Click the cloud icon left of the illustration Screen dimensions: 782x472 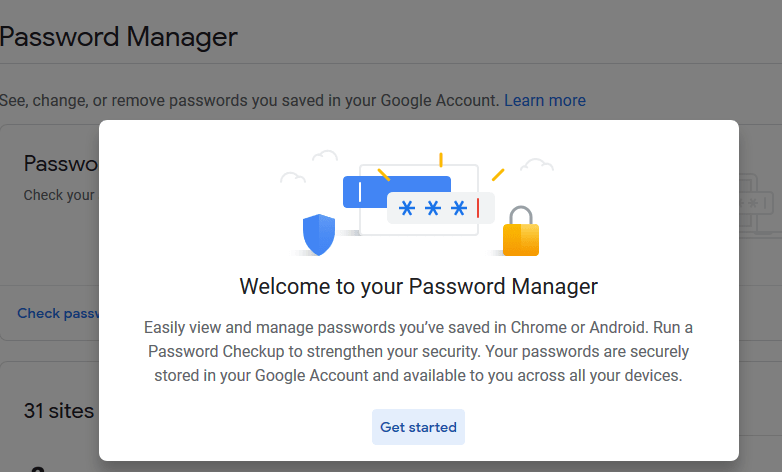292,178
